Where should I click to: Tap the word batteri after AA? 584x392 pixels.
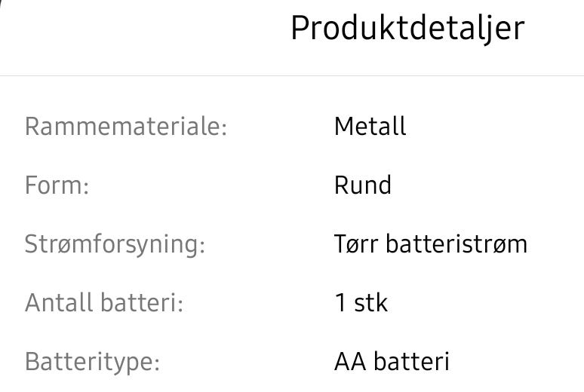tap(409, 362)
